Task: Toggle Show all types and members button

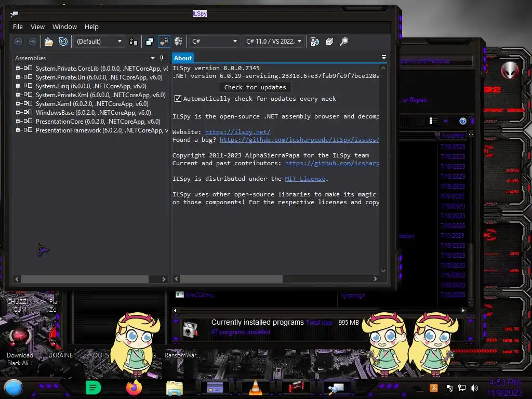Action: [179, 42]
